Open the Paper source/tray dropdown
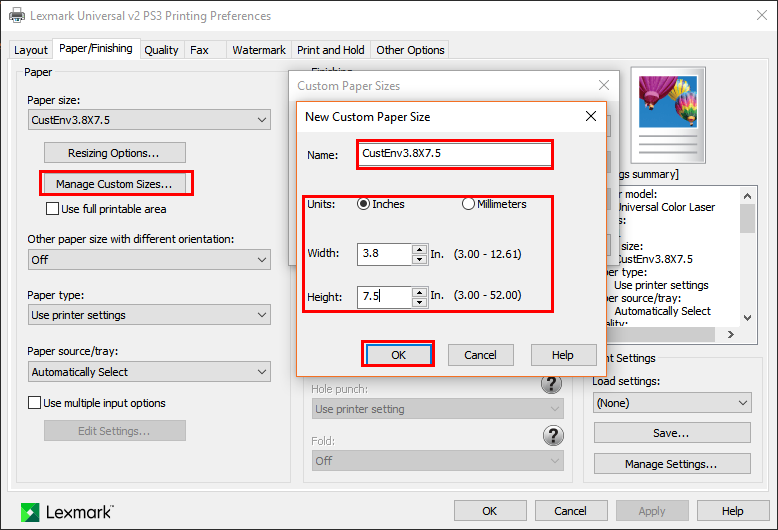This screenshot has width=778, height=530. coord(149,372)
